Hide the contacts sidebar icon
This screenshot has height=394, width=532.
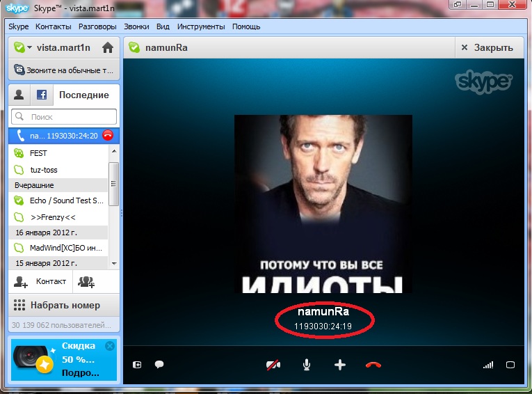pos(137,365)
